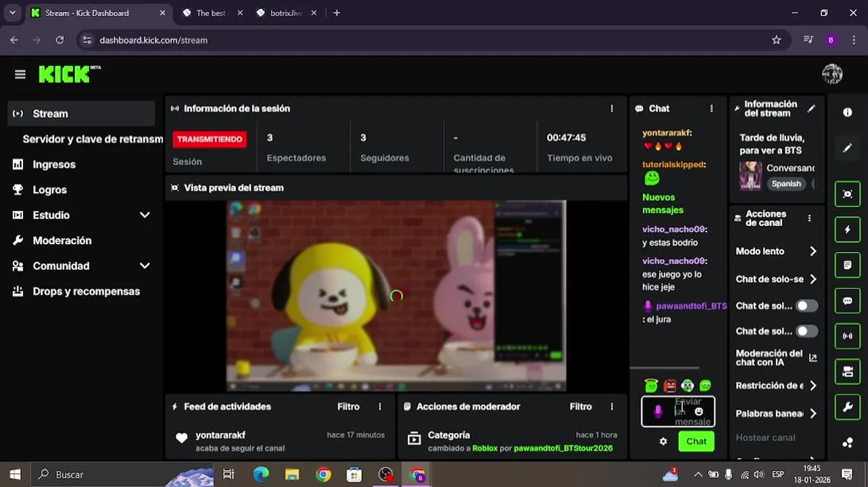This screenshot has width=868, height=487.
Task: Open Acciones de moderador three-dot menu
Action: [612, 407]
